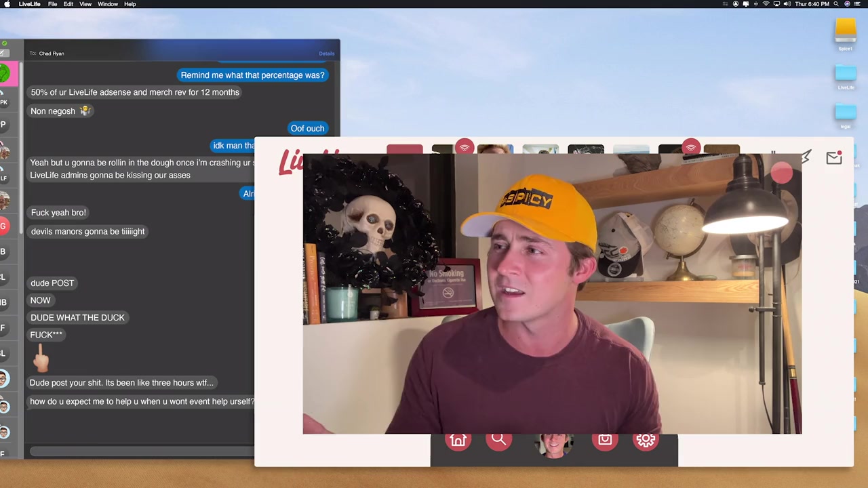
Task: Open the File menu
Action: [52, 4]
